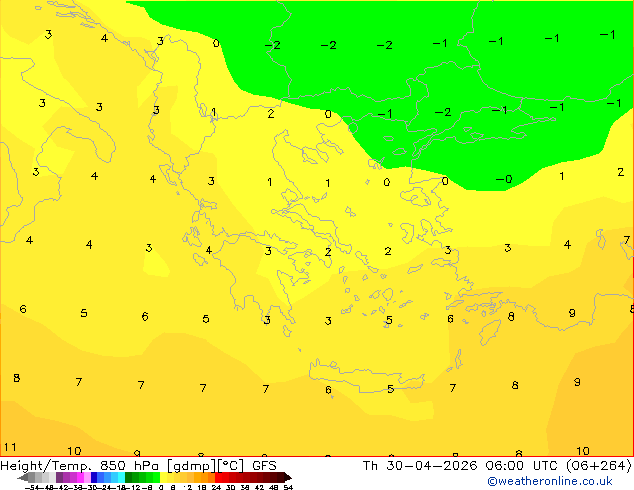The width and height of the screenshot is (634, 490).
Task: Pick the dark purple legend swatch
Action: 59,477
